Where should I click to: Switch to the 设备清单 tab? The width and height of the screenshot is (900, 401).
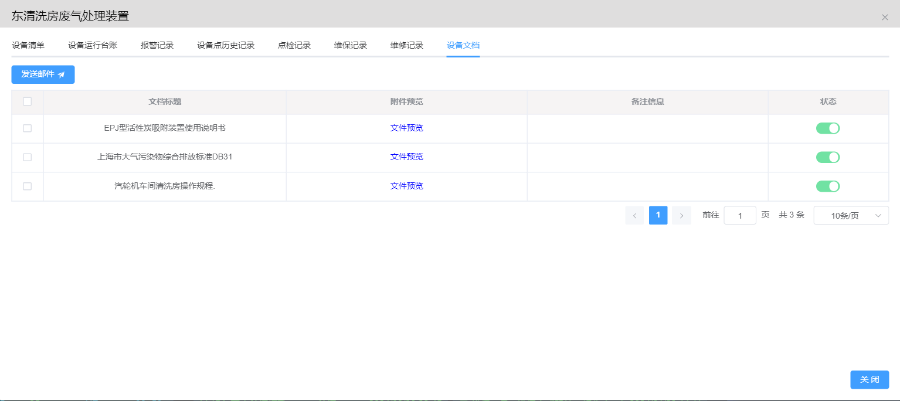(x=28, y=45)
